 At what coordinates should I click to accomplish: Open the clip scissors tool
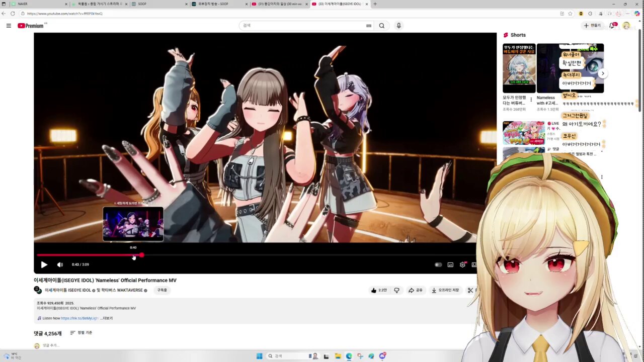tap(470, 290)
